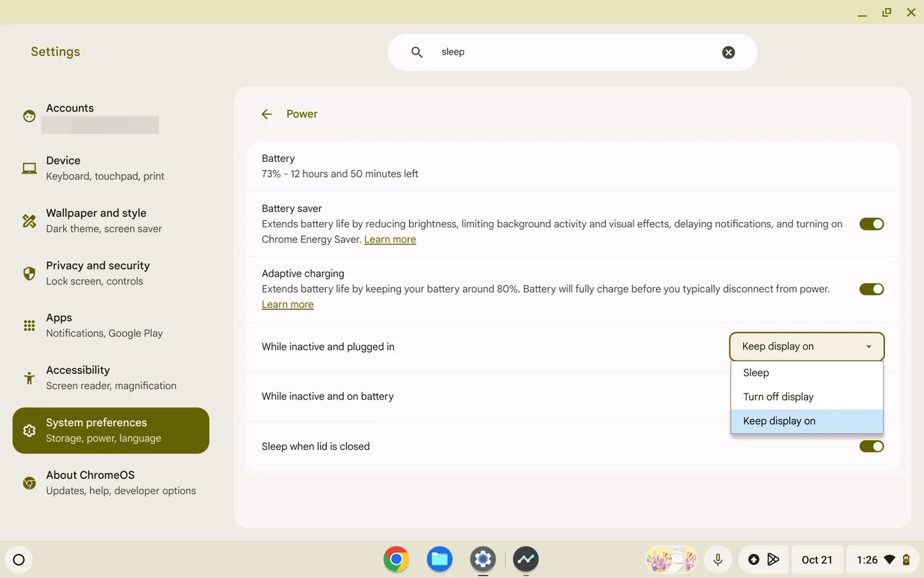Image resolution: width=924 pixels, height=578 pixels.
Task: Click the Accessibility figure icon
Action: point(29,378)
